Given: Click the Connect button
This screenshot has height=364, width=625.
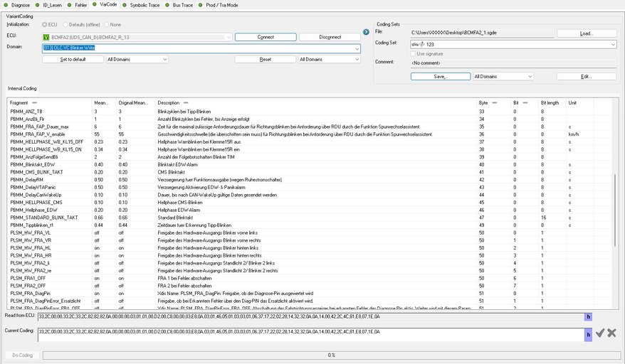Looking at the screenshot, I should [x=266, y=37].
